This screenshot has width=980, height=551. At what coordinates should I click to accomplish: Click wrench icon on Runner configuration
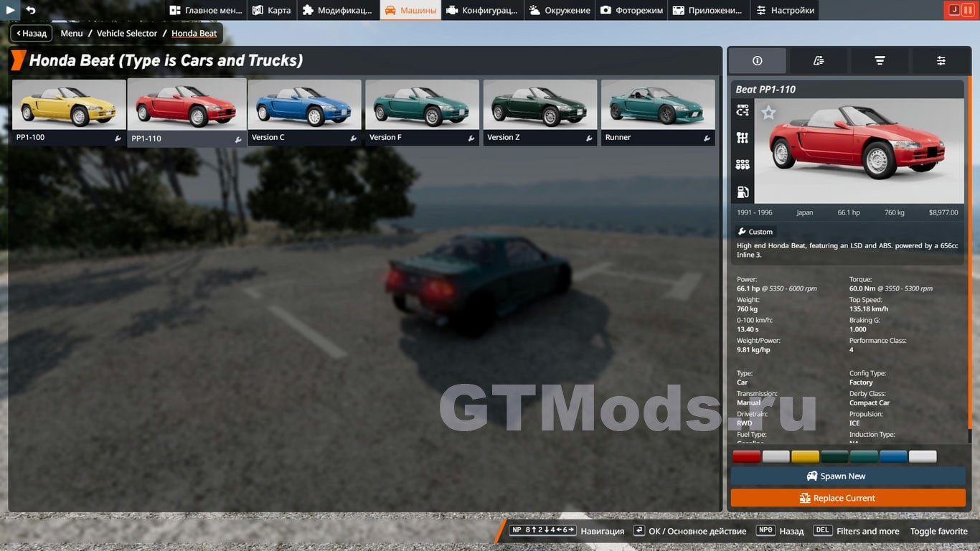pos(707,138)
